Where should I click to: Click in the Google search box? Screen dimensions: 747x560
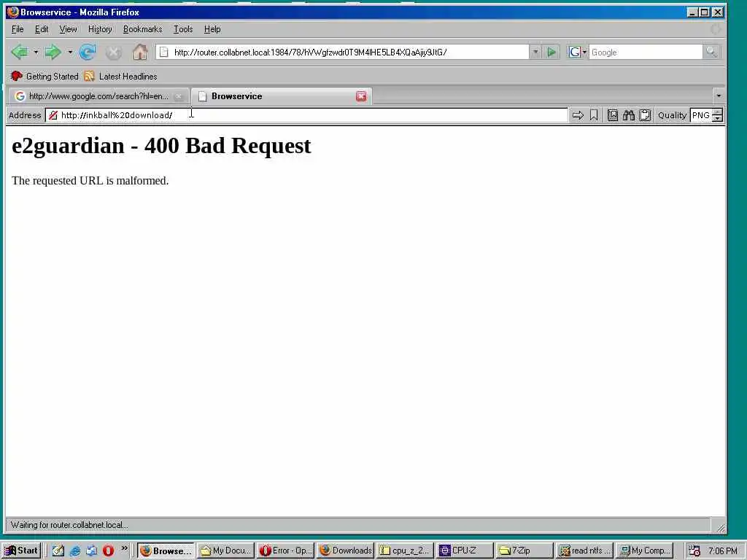646,52
